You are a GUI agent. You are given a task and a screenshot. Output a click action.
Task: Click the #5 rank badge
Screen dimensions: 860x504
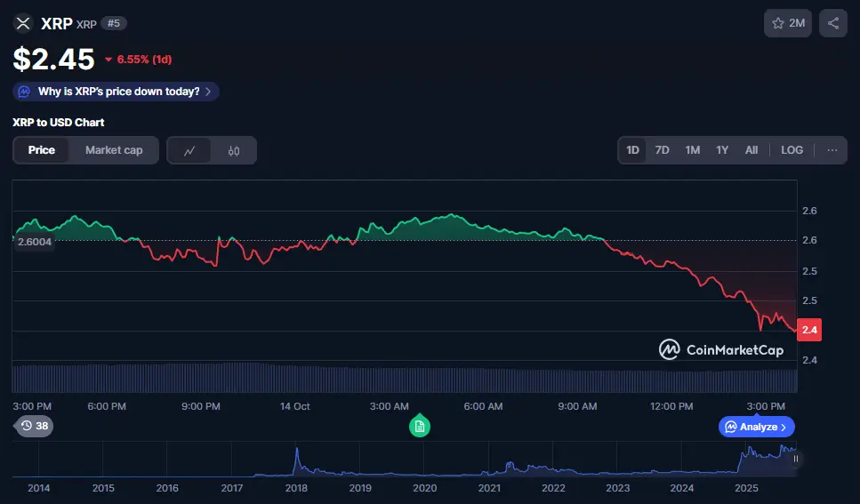click(114, 24)
